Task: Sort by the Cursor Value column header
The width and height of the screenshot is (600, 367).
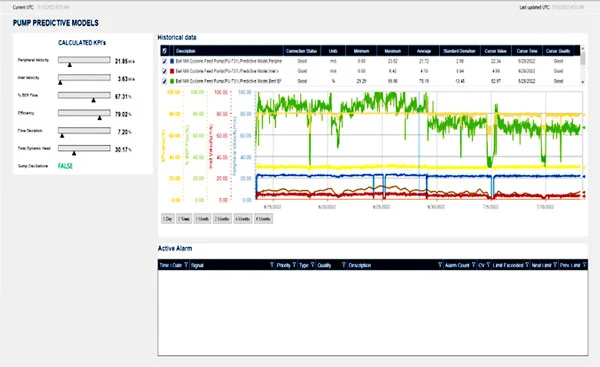Action: [x=496, y=51]
